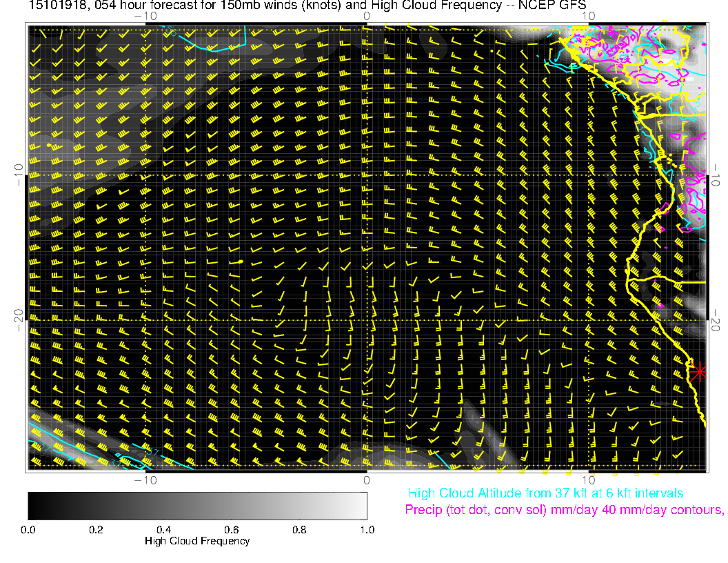
Task: Click the left axis latitude label -10
Action: (x=19, y=174)
